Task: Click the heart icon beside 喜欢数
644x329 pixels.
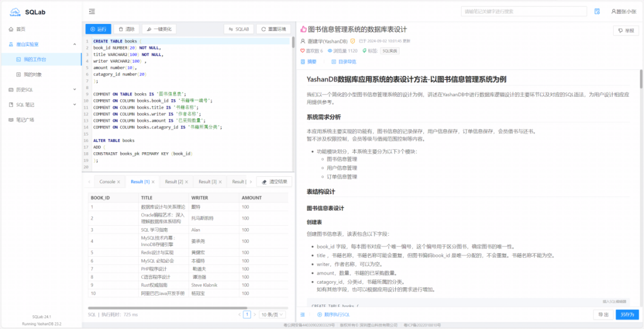Action: [x=303, y=51]
